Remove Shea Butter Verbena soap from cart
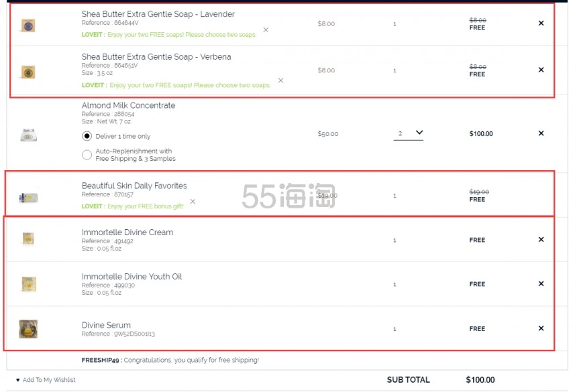 coord(541,70)
